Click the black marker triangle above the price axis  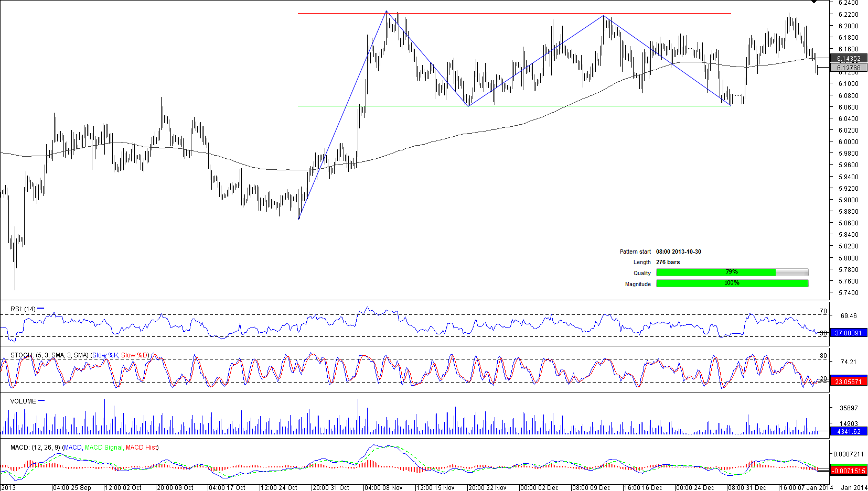814,2
